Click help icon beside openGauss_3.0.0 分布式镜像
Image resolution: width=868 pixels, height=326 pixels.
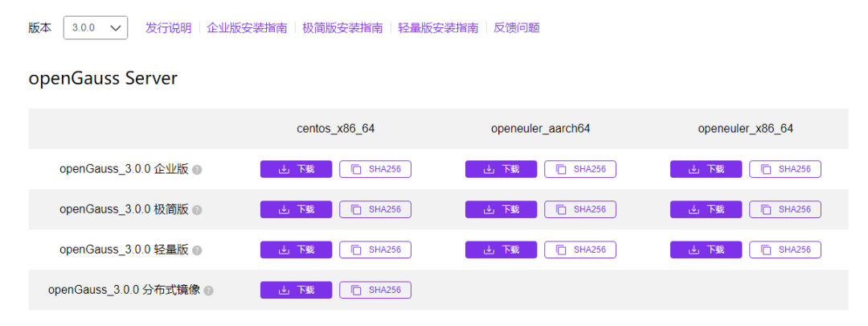209,291
